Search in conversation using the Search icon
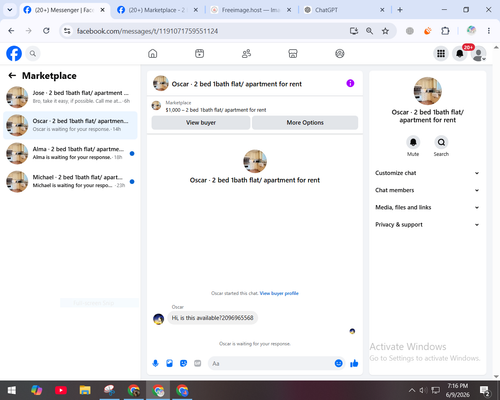Viewport: 500px width, 400px height. pyautogui.click(x=441, y=142)
